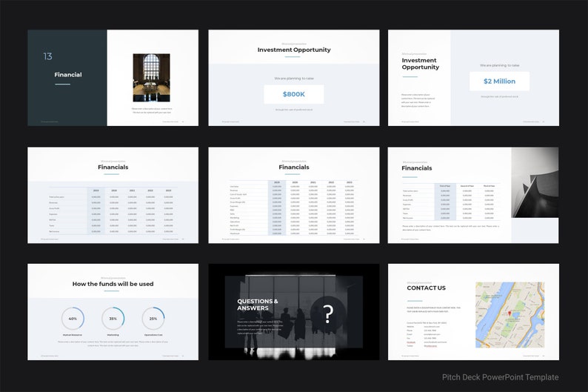Click 'We are planning to raise' above $800K
This screenshot has width=588, height=392.
click(293, 79)
